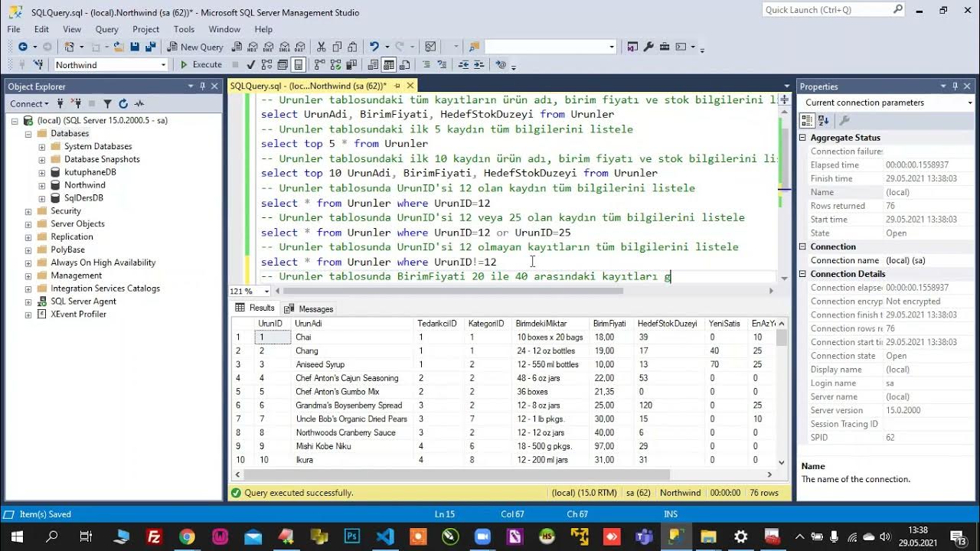
Task: Click Object Explorer connect plug icon
Action: pos(61,103)
